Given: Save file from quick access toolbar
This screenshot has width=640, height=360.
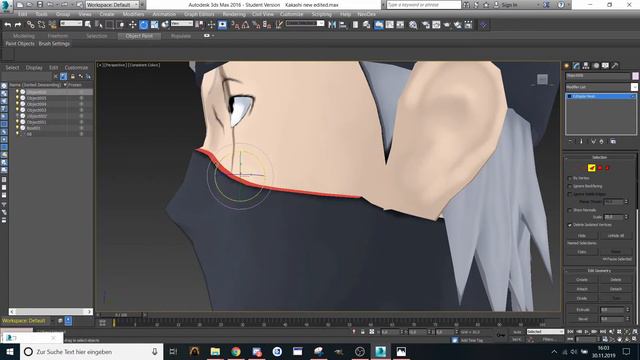Looking at the screenshot, I should pyautogui.click(x=40, y=4).
